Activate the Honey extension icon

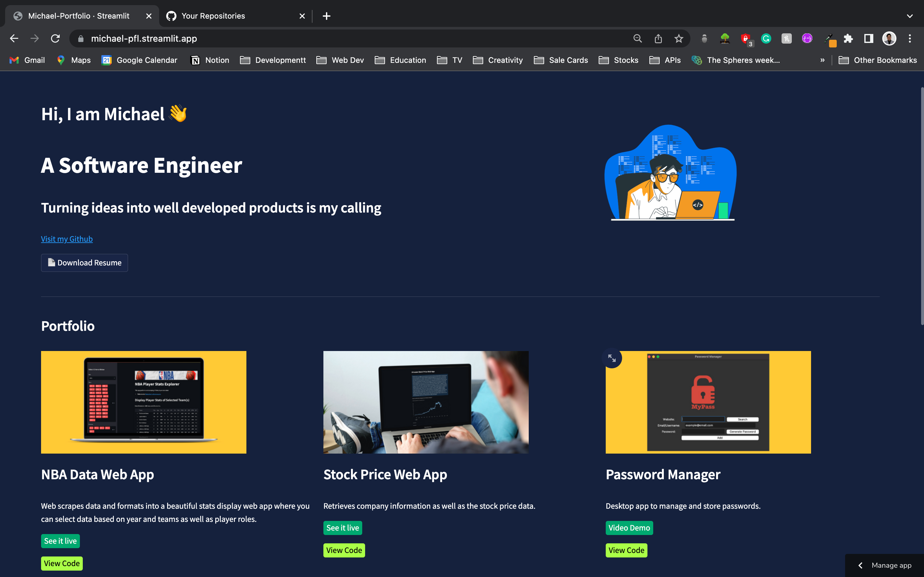click(x=786, y=38)
